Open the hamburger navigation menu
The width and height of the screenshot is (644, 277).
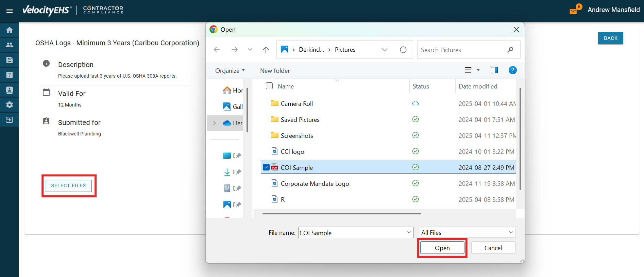click(x=10, y=11)
